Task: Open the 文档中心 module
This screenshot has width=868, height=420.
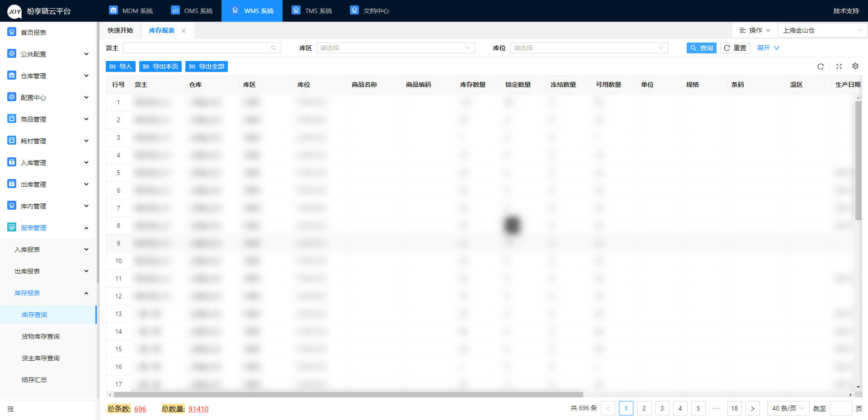Action: [369, 11]
